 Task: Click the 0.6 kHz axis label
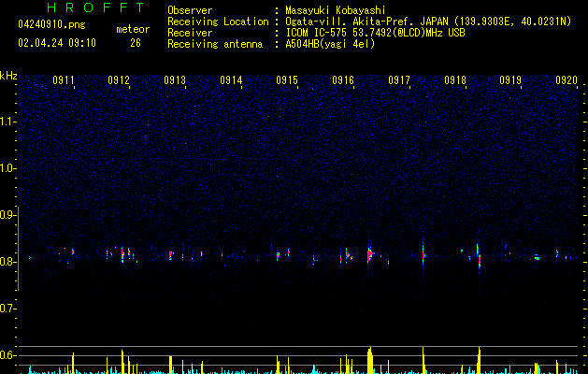[x=8, y=355]
